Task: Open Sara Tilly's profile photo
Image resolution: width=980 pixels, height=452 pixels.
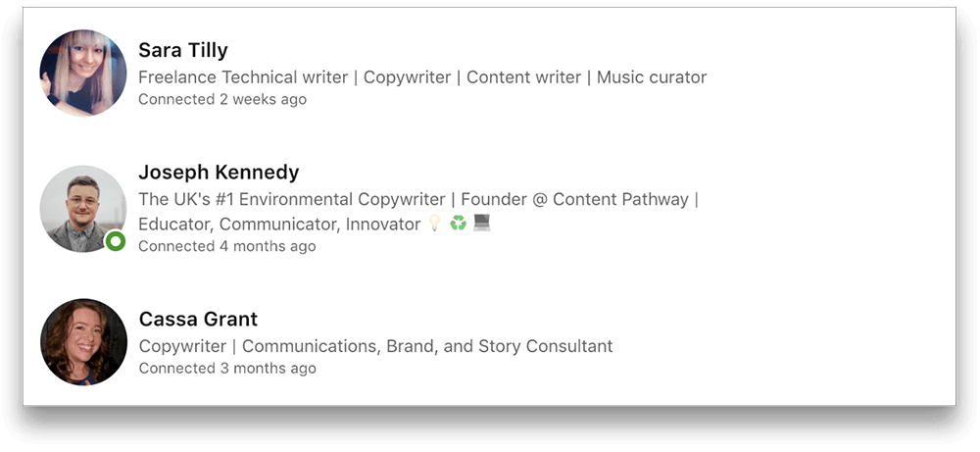Action: point(83,73)
